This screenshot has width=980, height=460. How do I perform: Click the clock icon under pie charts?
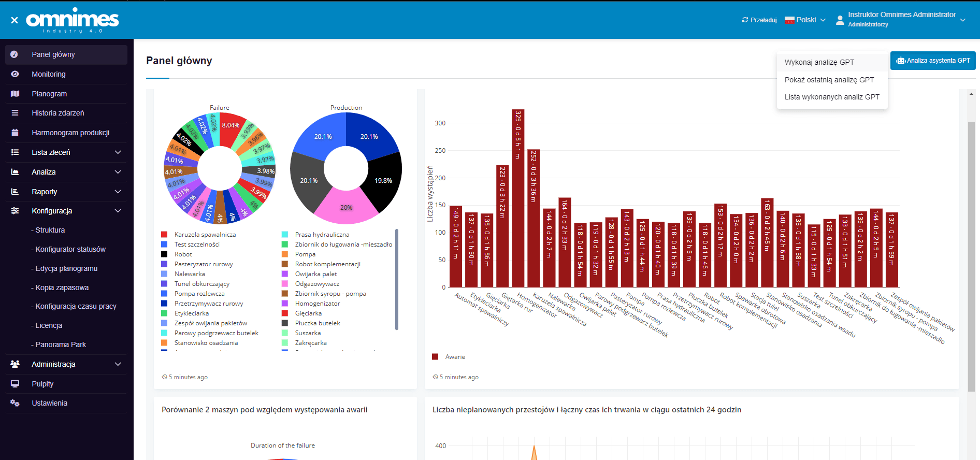click(x=164, y=377)
